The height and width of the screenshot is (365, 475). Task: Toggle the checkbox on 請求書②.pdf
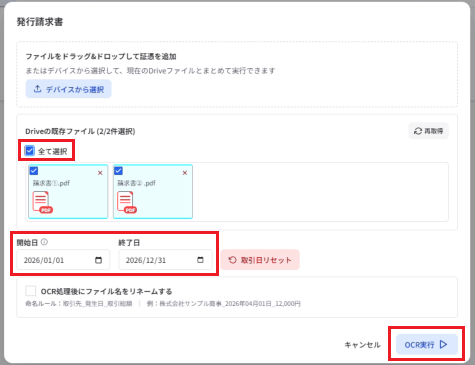118,171
